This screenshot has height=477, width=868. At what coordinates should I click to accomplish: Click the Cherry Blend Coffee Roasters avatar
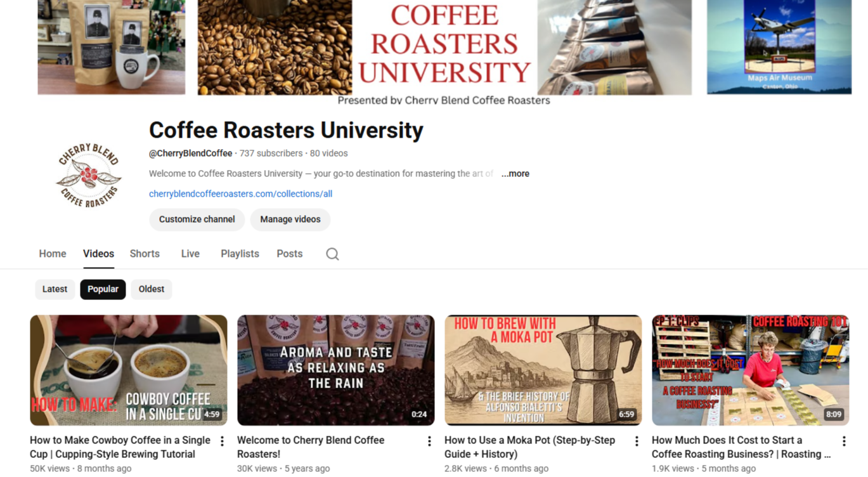tap(89, 175)
